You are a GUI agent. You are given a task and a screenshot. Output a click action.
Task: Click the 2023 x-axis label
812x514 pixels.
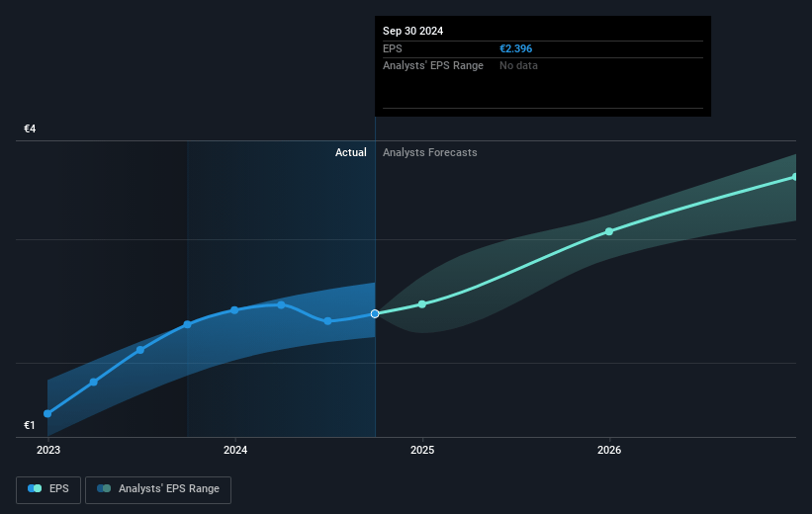48,451
